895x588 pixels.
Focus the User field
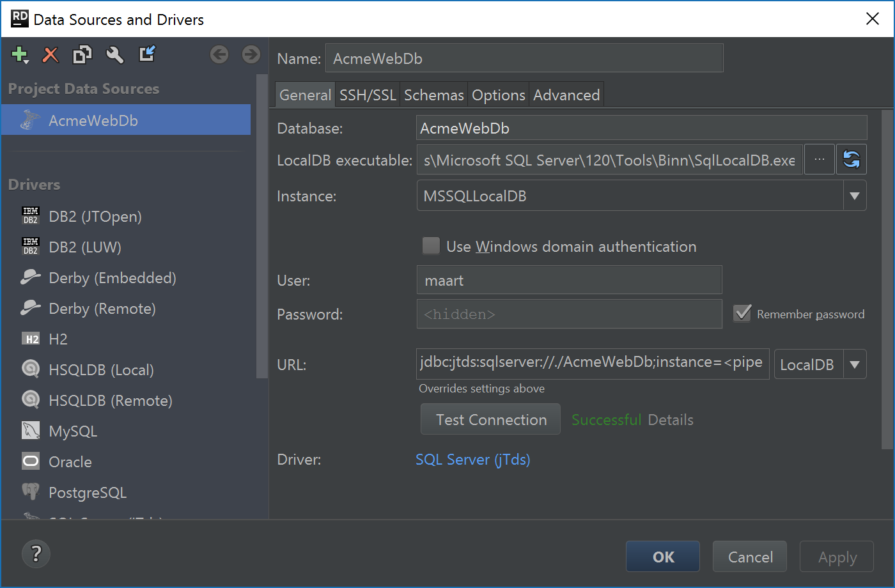click(570, 280)
